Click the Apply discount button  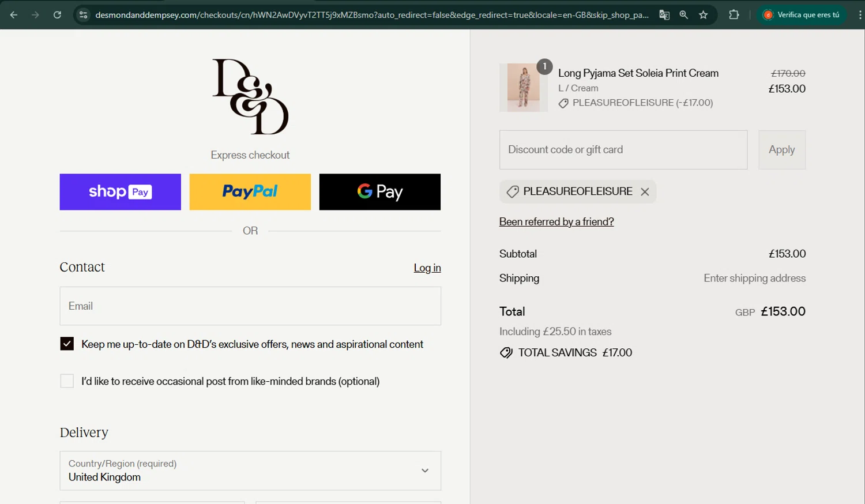[x=782, y=150]
